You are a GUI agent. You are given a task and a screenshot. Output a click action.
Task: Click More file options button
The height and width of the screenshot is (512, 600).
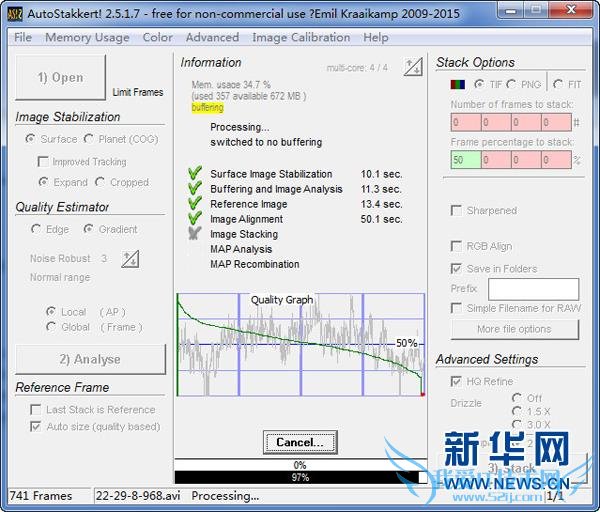pyautogui.click(x=514, y=329)
